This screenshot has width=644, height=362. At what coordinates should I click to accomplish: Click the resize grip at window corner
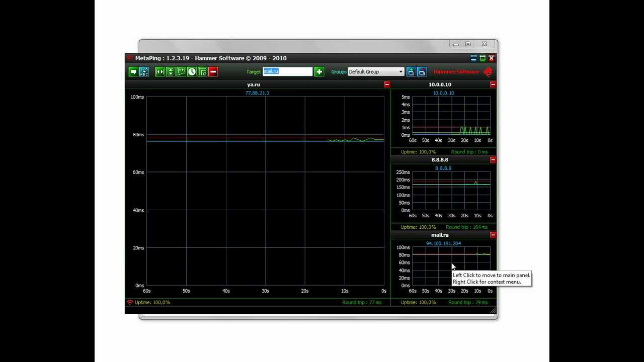click(493, 311)
